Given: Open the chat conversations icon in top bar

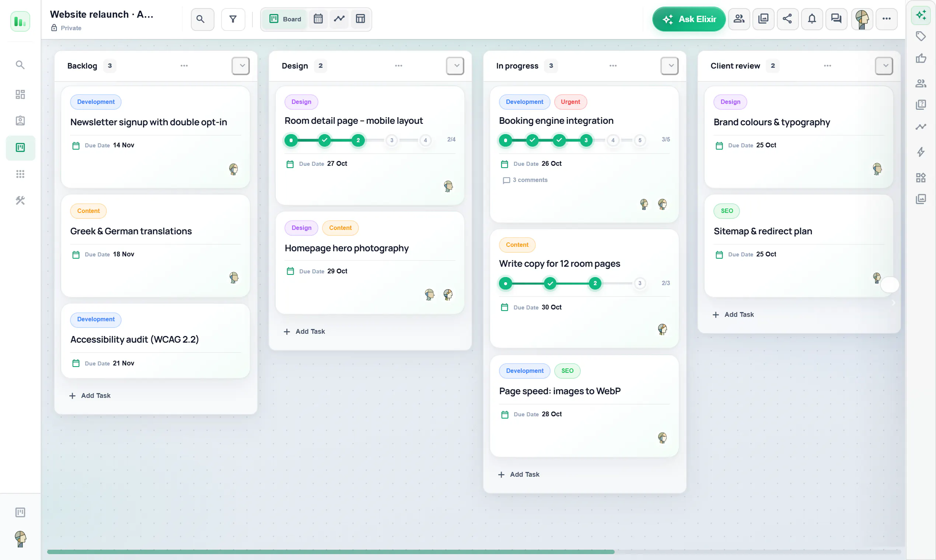Looking at the screenshot, I should pos(837,19).
